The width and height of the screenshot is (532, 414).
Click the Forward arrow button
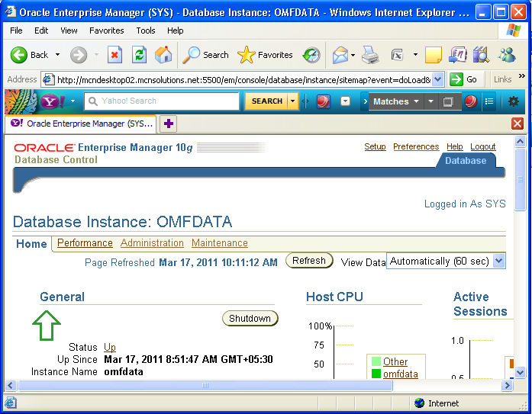pyautogui.click(x=79, y=55)
